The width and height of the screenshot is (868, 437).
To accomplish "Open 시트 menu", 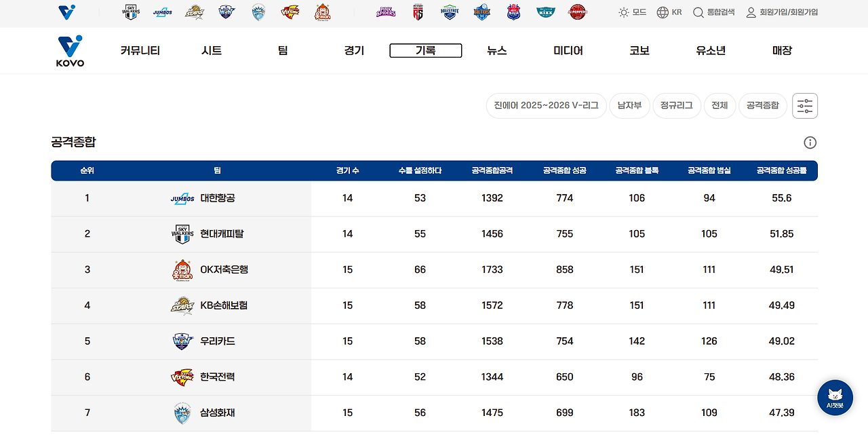I will pyautogui.click(x=212, y=51).
